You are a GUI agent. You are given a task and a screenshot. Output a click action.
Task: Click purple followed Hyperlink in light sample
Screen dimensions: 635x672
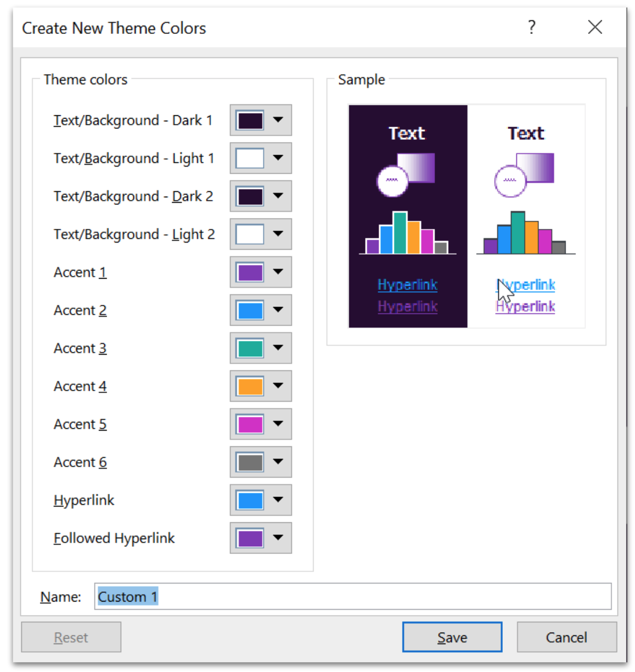coord(526,306)
